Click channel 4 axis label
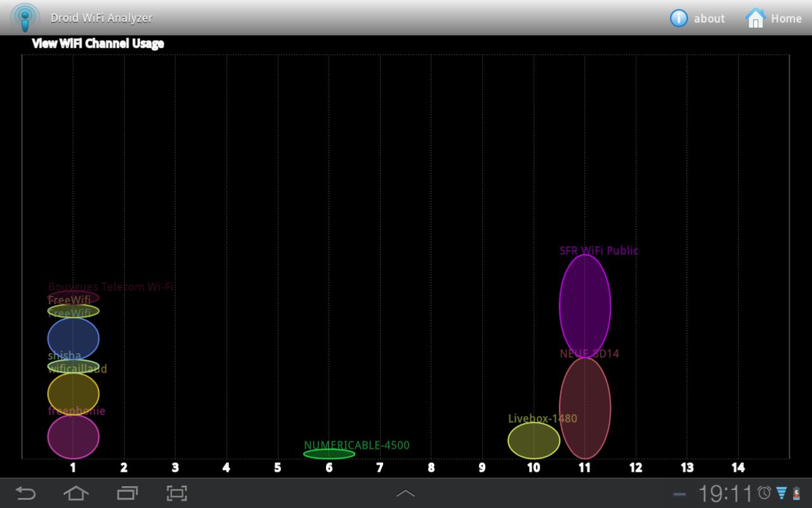The height and width of the screenshot is (508, 812). pos(226,468)
